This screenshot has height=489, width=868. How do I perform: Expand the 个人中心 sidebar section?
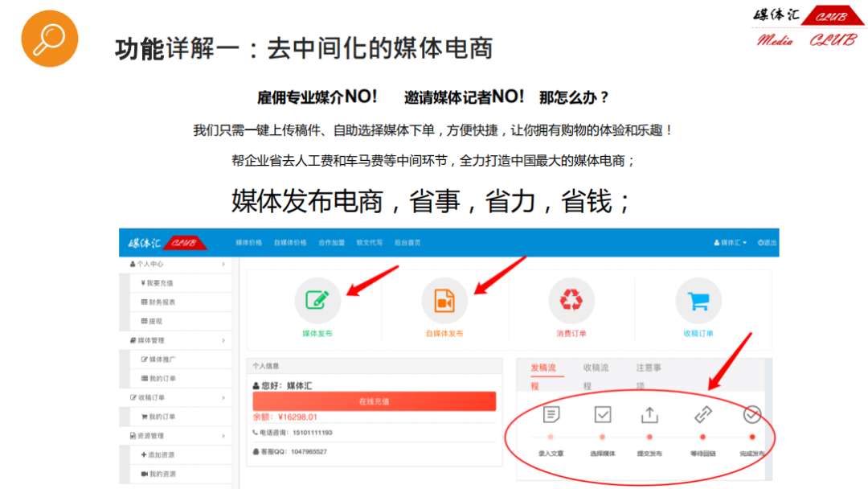tap(175, 264)
